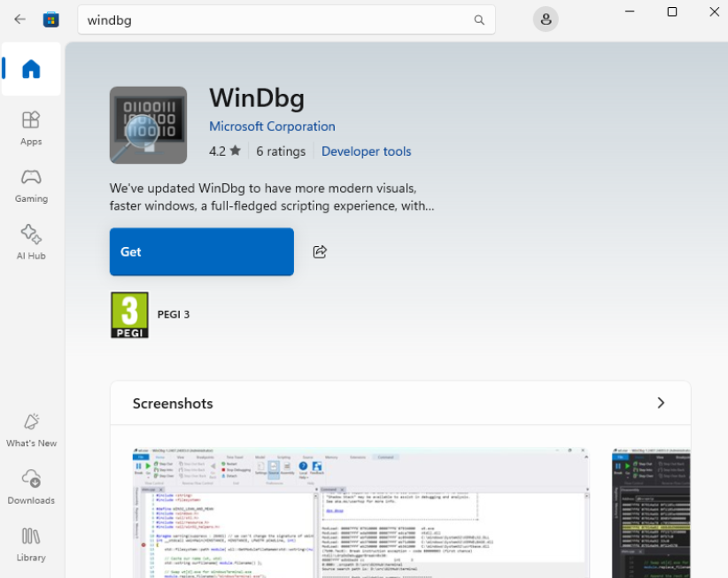Image resolution: width=728 pixels, height=578 pixels.
Task: Click the Microsoft Store logo icon
Action: (51, 19)
